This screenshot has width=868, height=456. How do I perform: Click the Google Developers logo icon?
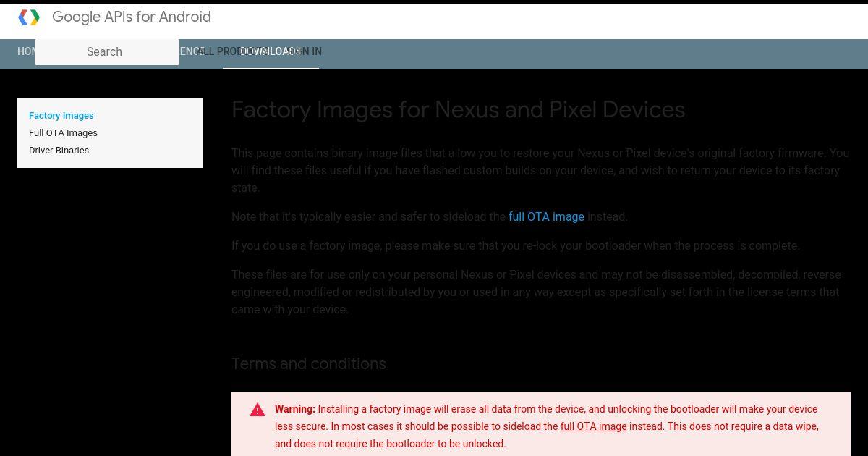pos(29,17)
